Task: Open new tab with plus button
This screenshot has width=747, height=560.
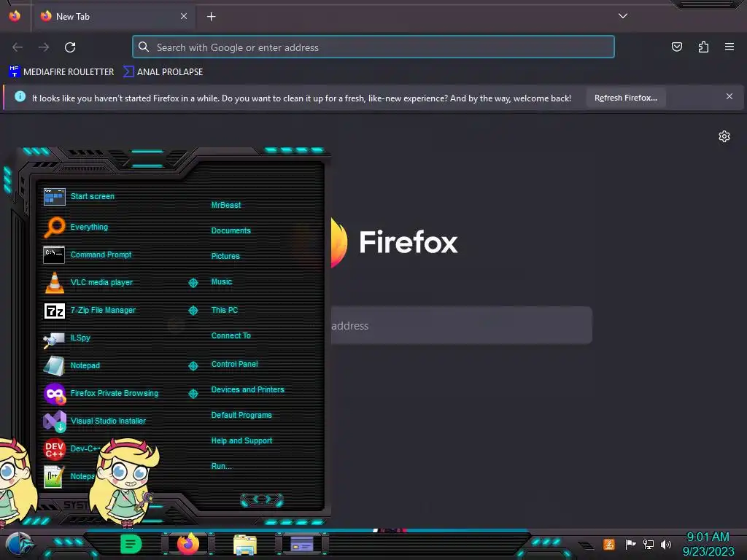Action: point(211,17)
